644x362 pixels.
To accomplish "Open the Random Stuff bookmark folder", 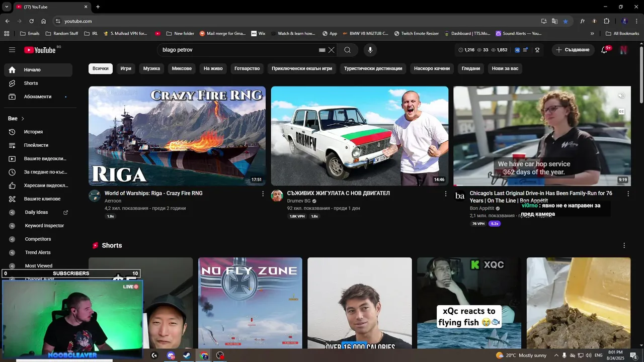I will (62, 34).
